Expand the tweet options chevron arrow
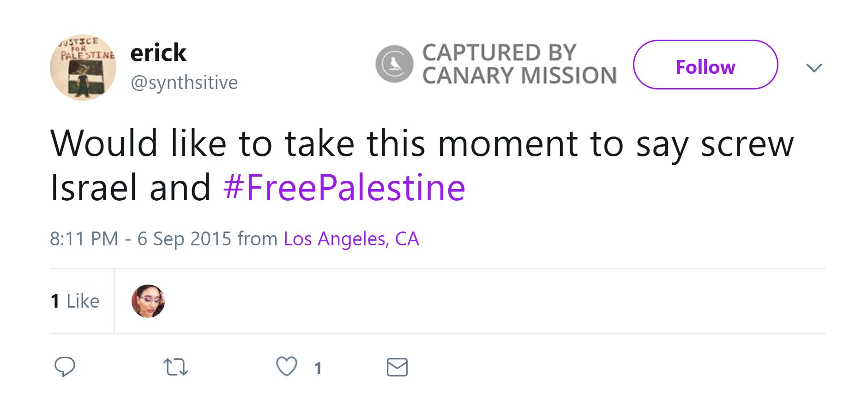This screenshot has height=416, width=868. tap(814, 68)
